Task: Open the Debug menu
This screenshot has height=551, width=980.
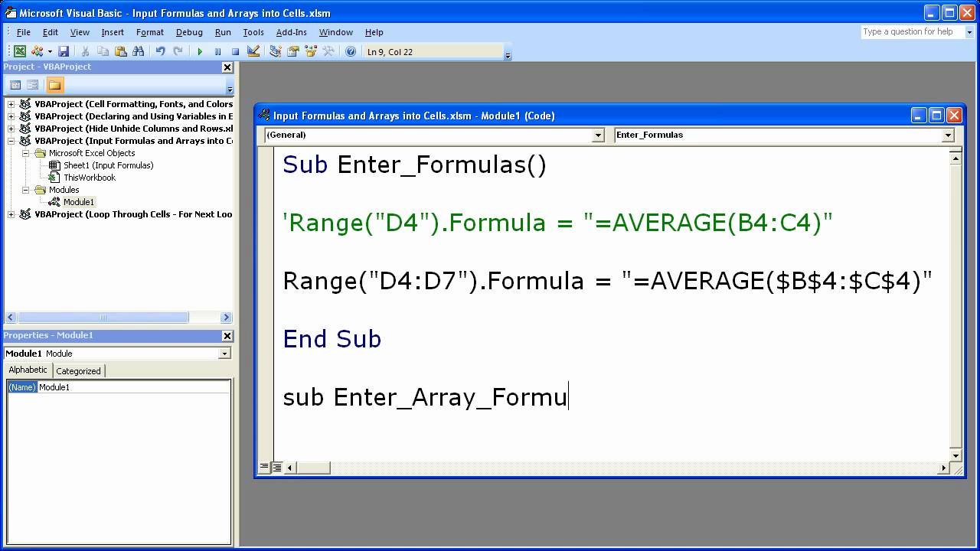Action: click(x=189, y=32)
